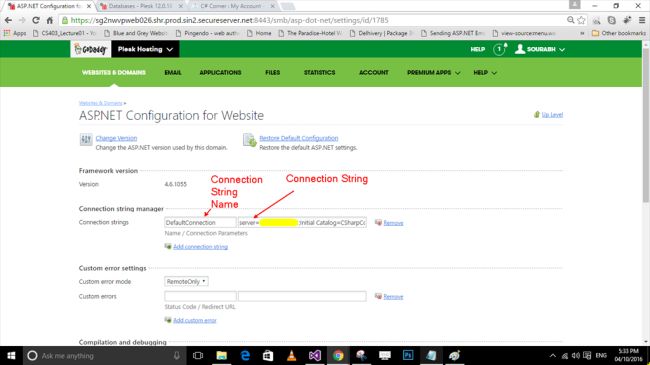The image size is (650, 365).
Task: Click the browser home icon
Action: point(49,20)
